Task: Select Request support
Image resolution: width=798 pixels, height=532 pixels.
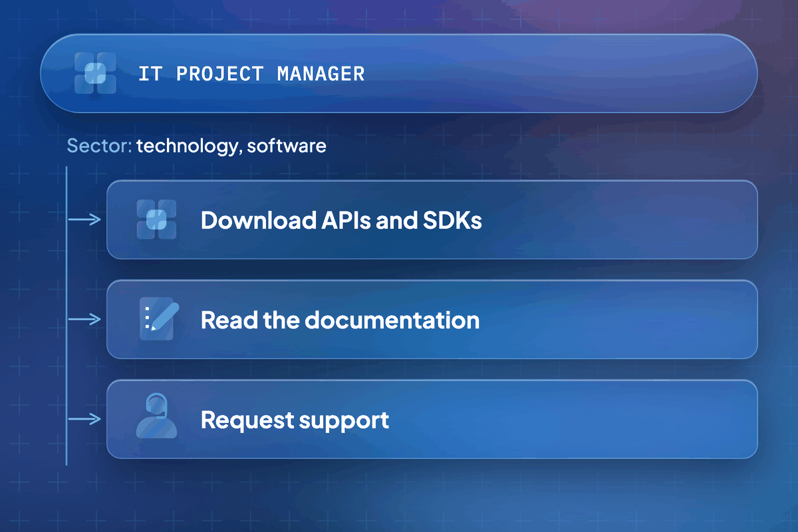Action: coord(432,419)
